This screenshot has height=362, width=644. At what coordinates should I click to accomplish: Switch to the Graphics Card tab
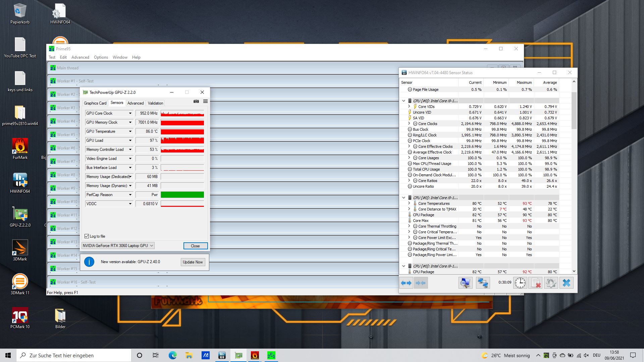95,103
